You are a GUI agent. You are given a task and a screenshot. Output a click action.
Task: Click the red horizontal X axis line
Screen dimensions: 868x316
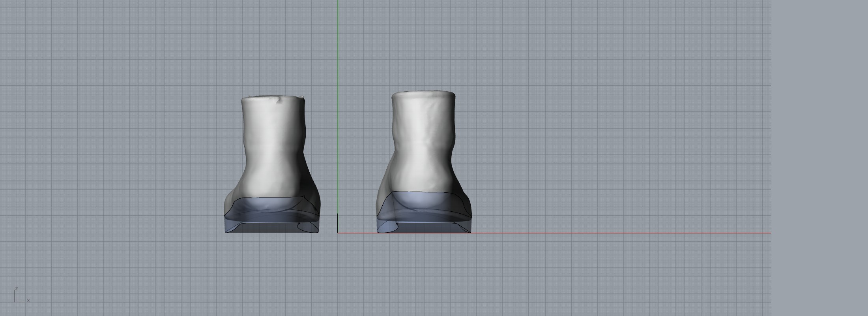click(x=592, y=233)
